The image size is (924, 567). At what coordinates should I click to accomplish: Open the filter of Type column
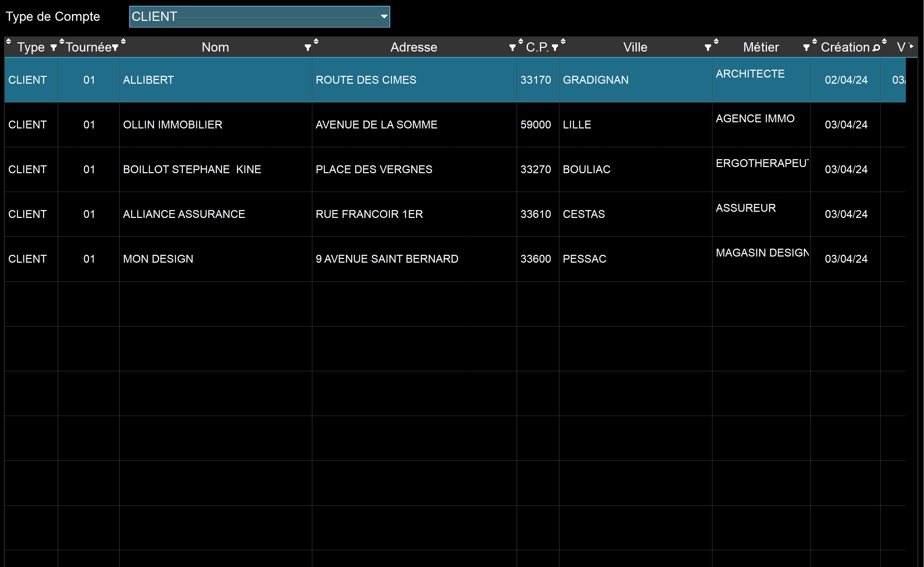click(53, 47)
